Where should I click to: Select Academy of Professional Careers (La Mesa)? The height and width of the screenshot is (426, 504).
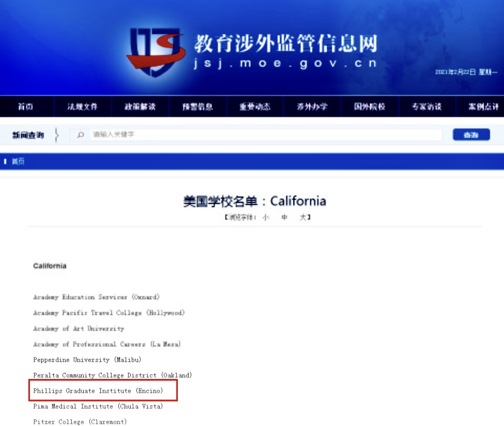point(107,344)
